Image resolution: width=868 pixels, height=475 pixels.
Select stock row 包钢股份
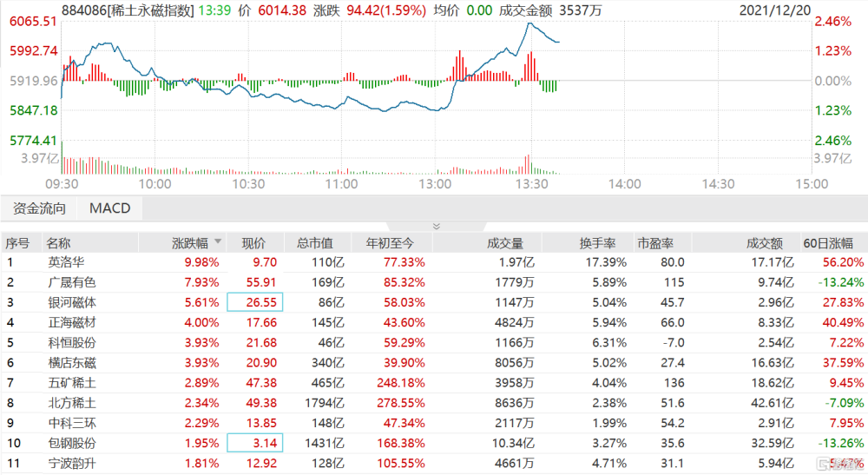pos(434,444)
